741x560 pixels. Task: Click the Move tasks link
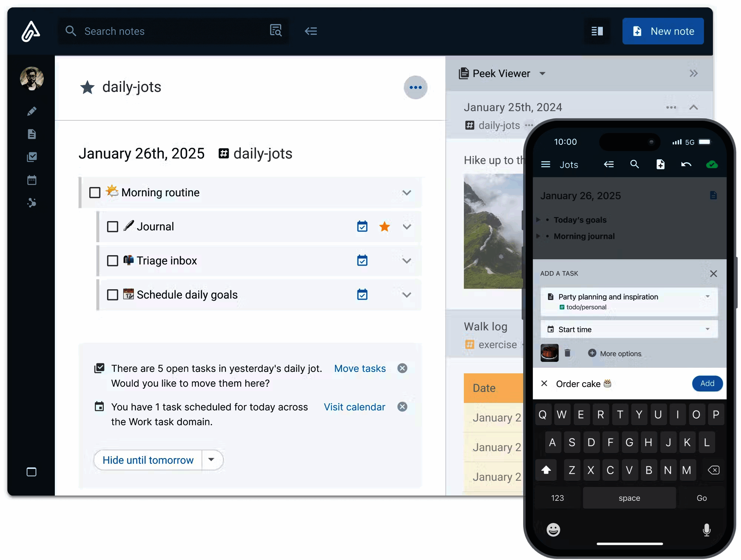(x=360, y=369)
